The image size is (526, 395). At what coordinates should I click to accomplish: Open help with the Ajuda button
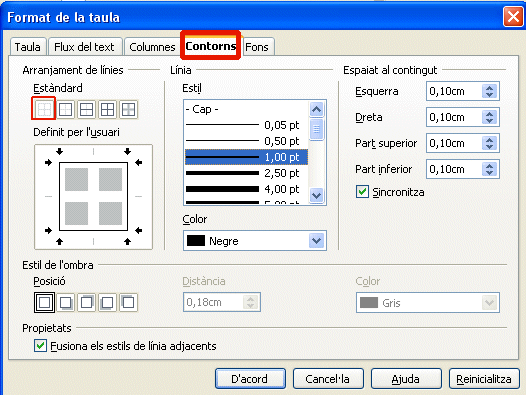pos(406,379)
